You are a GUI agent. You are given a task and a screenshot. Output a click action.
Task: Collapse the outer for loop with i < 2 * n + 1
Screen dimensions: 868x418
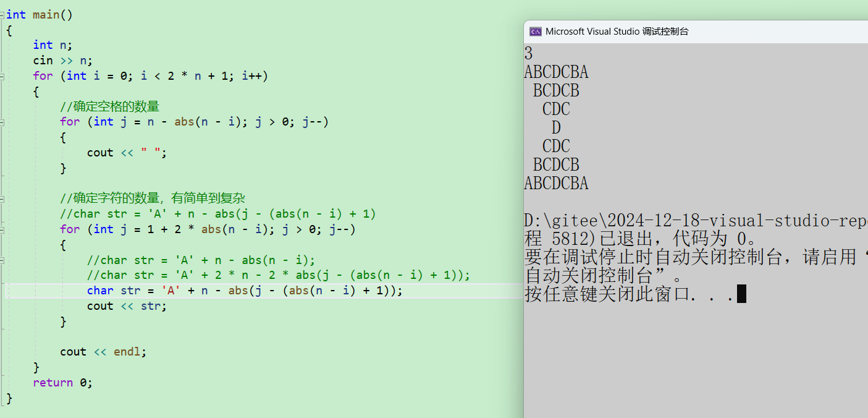(2, 76)
